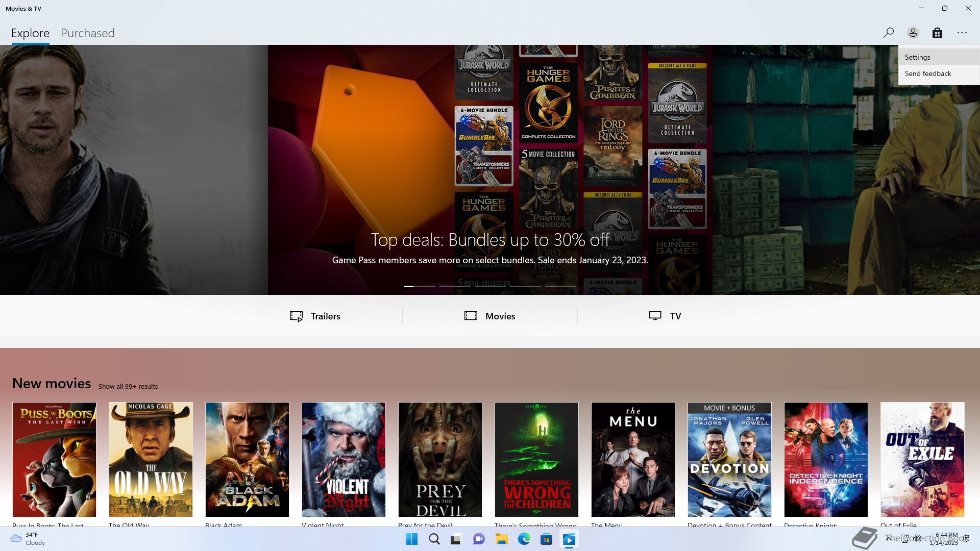Viewport: 980px width, 551px height.
Task: Launch Microsoft Edge from the taskbar
Action: pos(524,539)
